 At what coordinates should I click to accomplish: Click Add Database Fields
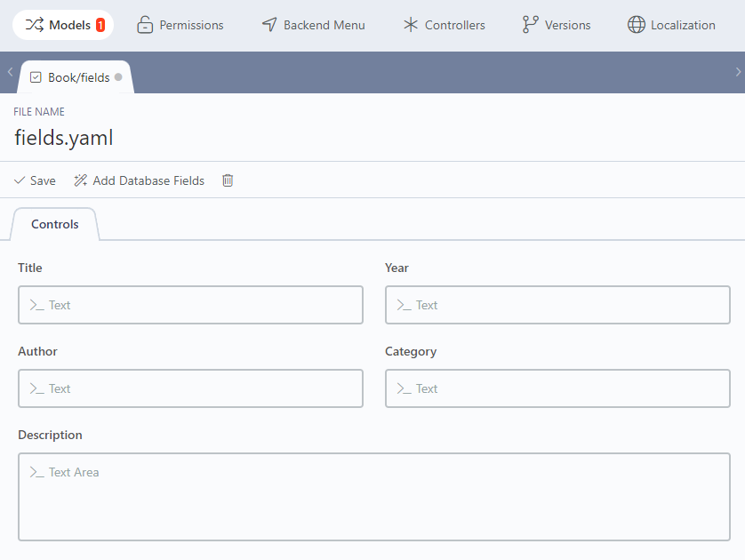(x=140, y=180)
